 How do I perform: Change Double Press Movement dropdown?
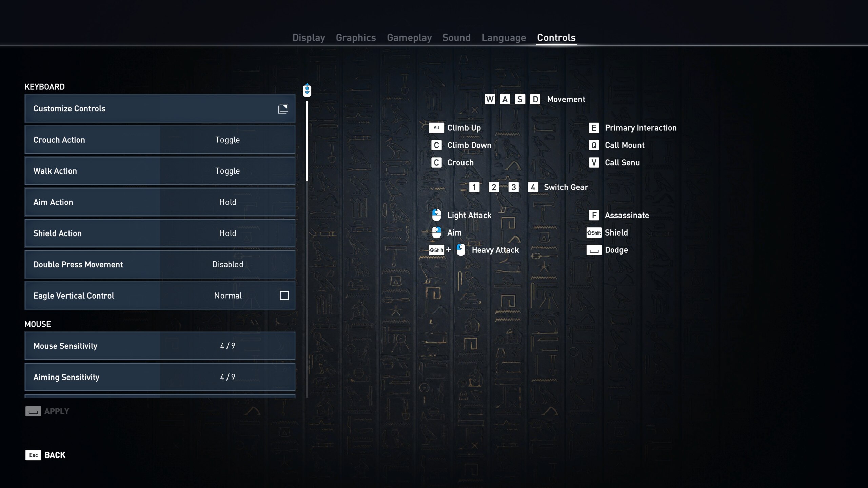click(x=227, y=264)
